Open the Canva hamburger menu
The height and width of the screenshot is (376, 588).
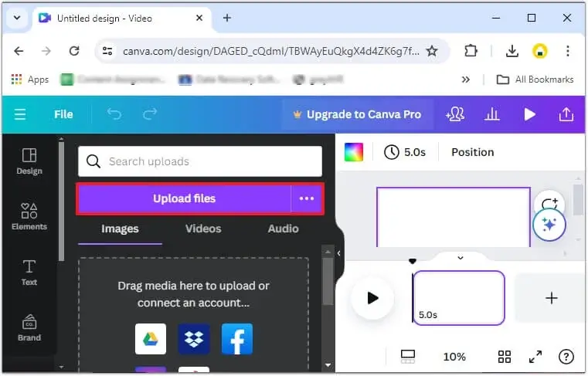pyautogui.click(x=20, y=114)
